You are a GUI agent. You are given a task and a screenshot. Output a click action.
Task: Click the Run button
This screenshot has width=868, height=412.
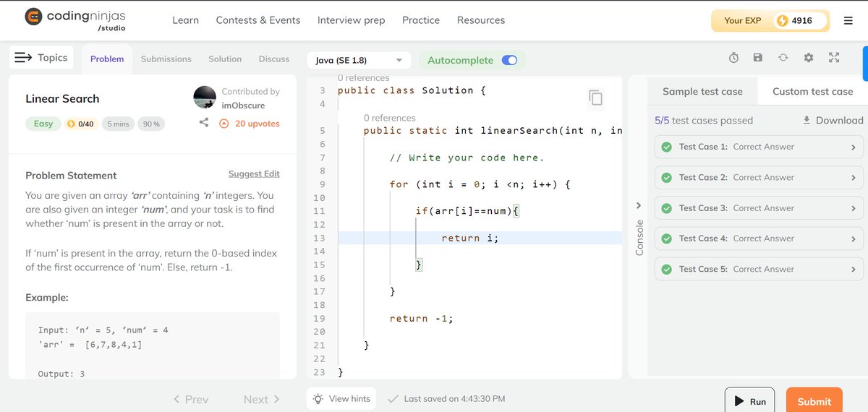pos(750,401)
